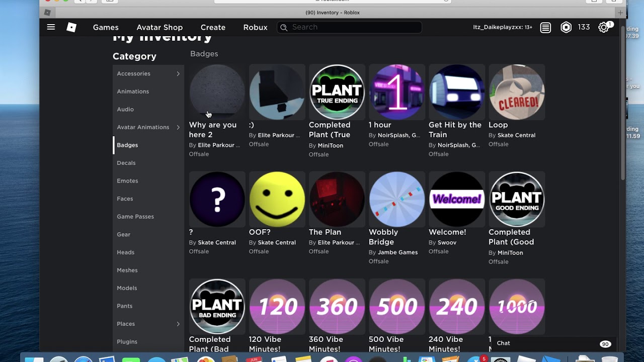Open Create in top navigation
The height and width of the screenshot is (362, 644).
(213, 27)
